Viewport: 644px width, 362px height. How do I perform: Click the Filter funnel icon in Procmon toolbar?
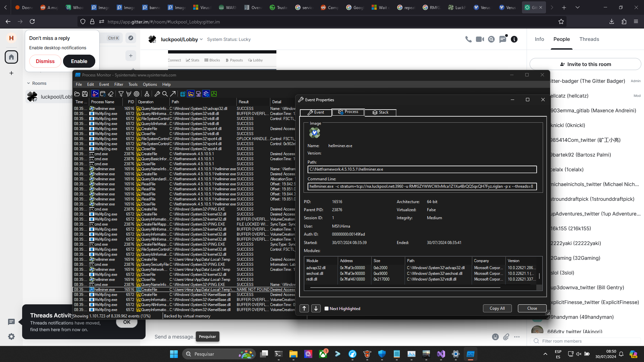(121, 94)
